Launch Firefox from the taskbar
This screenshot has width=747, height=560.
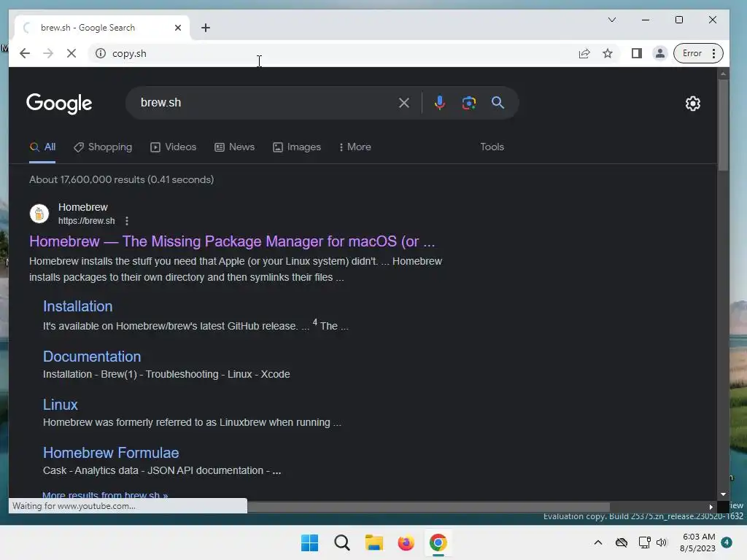coord(406,542)
